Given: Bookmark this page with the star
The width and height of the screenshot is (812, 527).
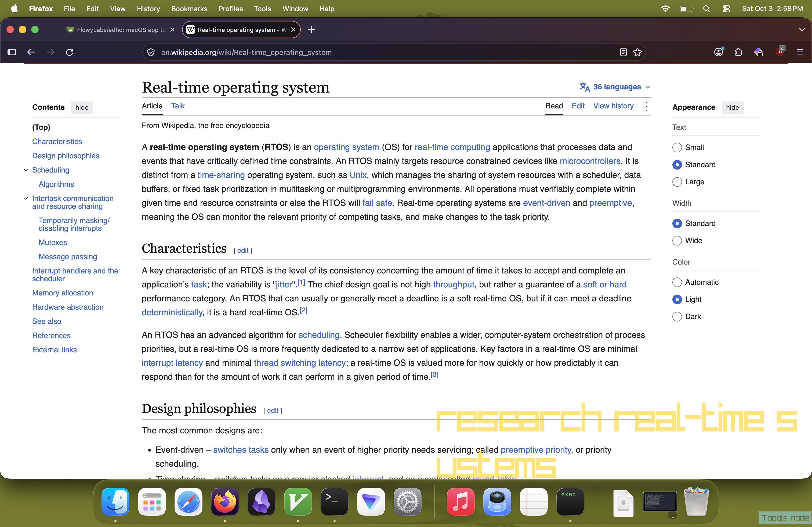Looking at the screenshot, I should [x=637, y=52].
